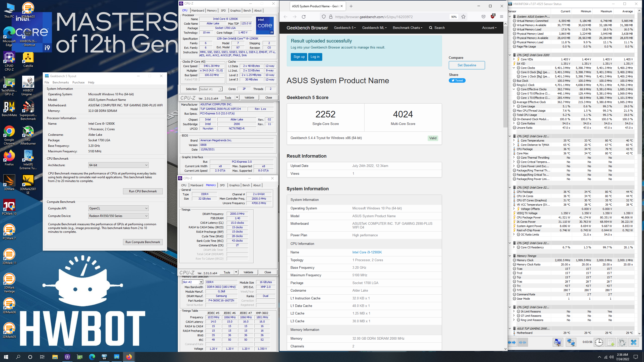Open Purchase menu in Geekbench 5 Tryout
Image resolution: width=644 pixels, height=362 pixels.
[78, 82]
